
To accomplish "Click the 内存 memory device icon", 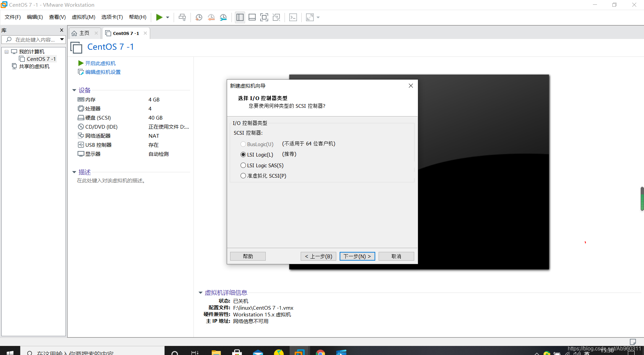I will click(81, 99).
